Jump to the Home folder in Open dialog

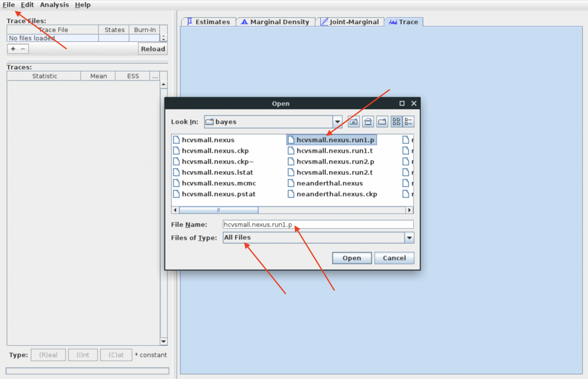(368, 122)
